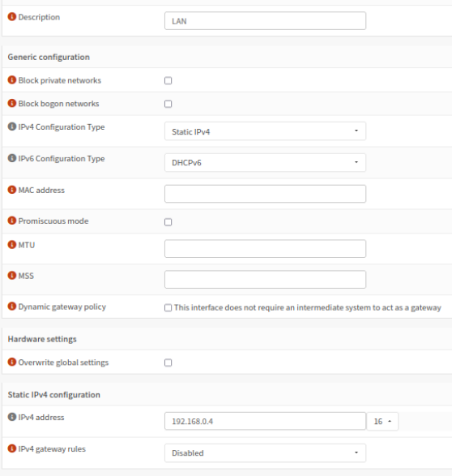Toggle the Promiscuous mode checkbox
This screenshot has height=476, width=452.
(168, 222)
